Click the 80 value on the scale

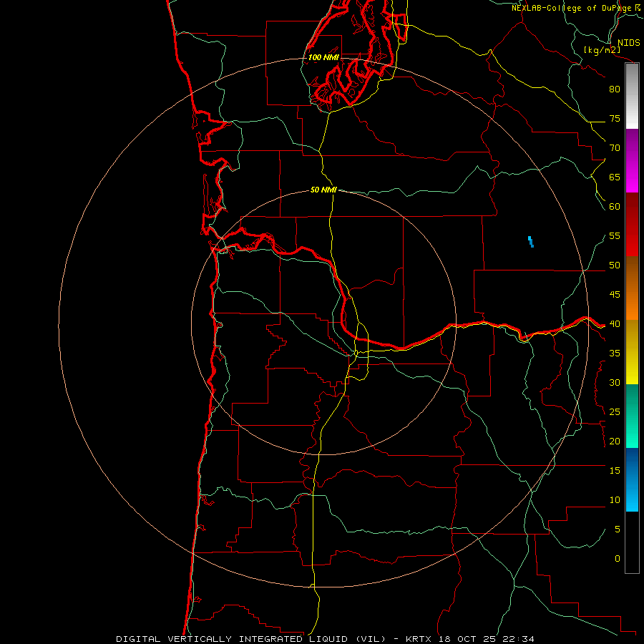pos(615,89)
